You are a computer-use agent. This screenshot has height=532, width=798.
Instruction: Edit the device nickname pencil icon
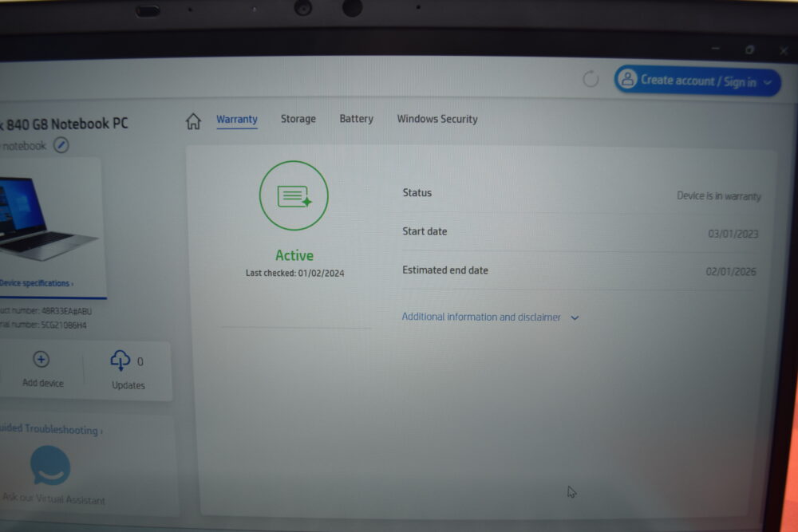coord(61,145)
